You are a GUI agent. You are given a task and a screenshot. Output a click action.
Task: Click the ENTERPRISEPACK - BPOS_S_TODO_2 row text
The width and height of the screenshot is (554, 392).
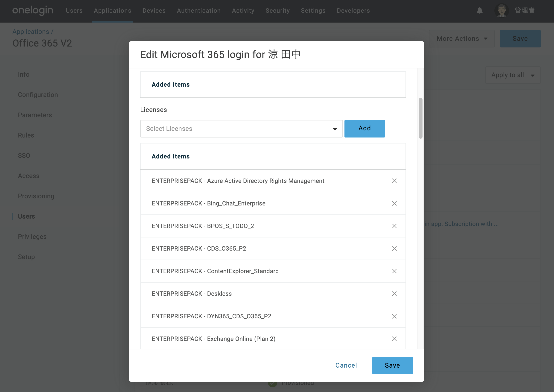[203, 226]
